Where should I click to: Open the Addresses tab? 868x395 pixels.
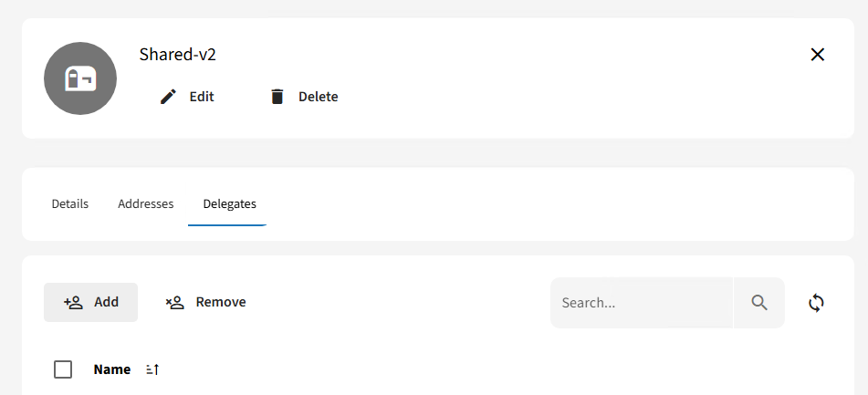pyautogui.click(x=146, y=203)
